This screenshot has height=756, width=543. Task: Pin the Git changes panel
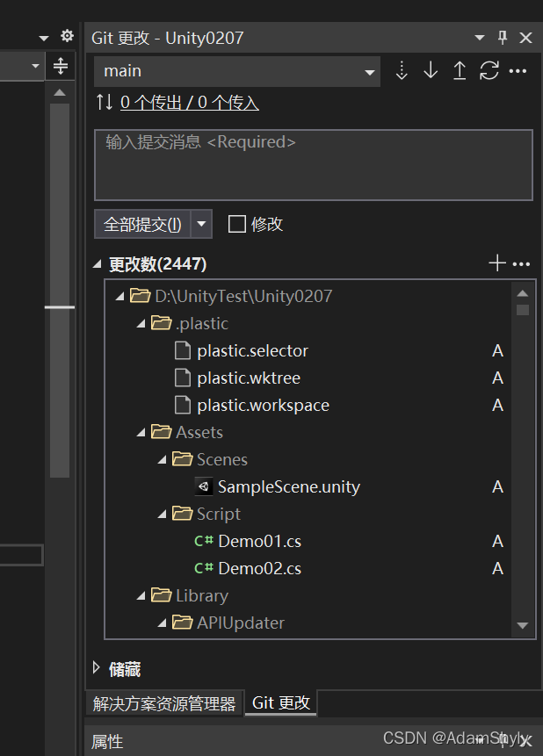pyautogui.click(x=503, y=38)
